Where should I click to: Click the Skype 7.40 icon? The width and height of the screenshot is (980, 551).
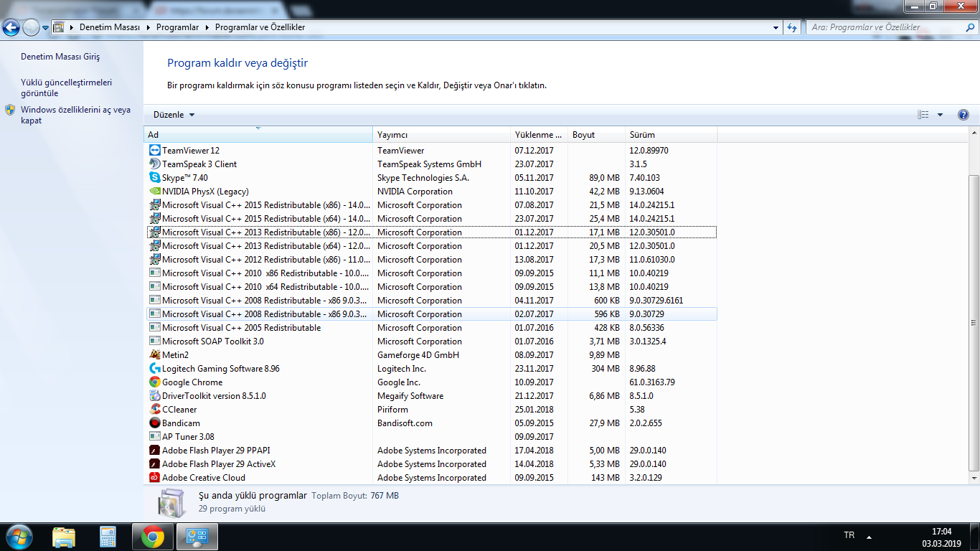[154, 178]
